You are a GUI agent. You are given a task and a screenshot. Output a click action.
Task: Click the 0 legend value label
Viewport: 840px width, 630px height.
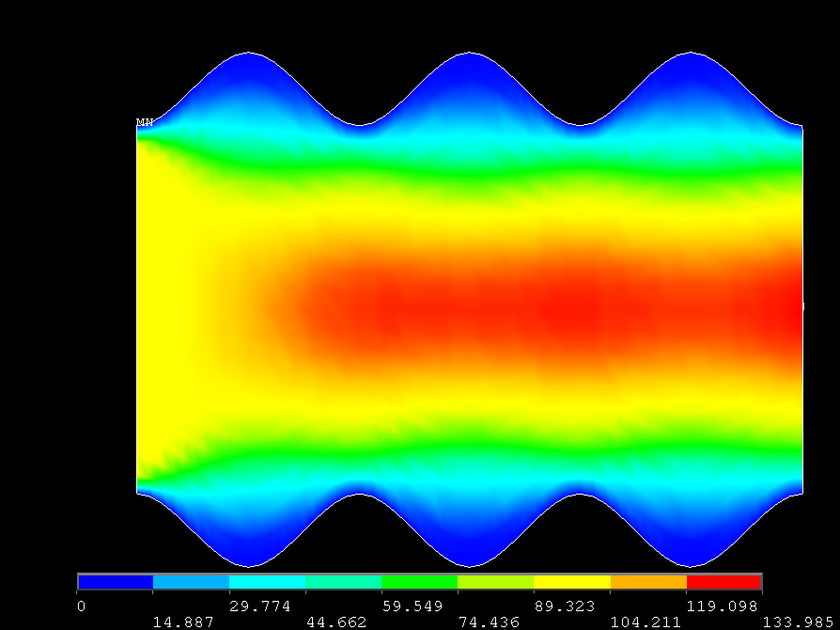coord(81,606)
